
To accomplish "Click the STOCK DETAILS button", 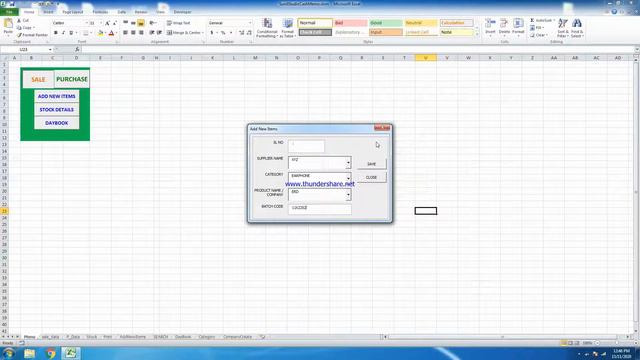I will (x=57, y=110).
